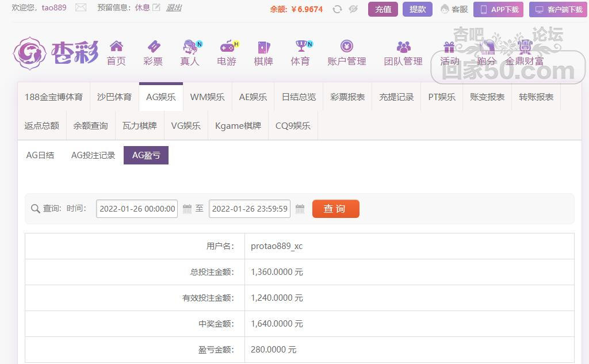Viewport: 589px width, 364px height.
Task: Open 账户管理 yen coin icon
Action: click(347, 46)
